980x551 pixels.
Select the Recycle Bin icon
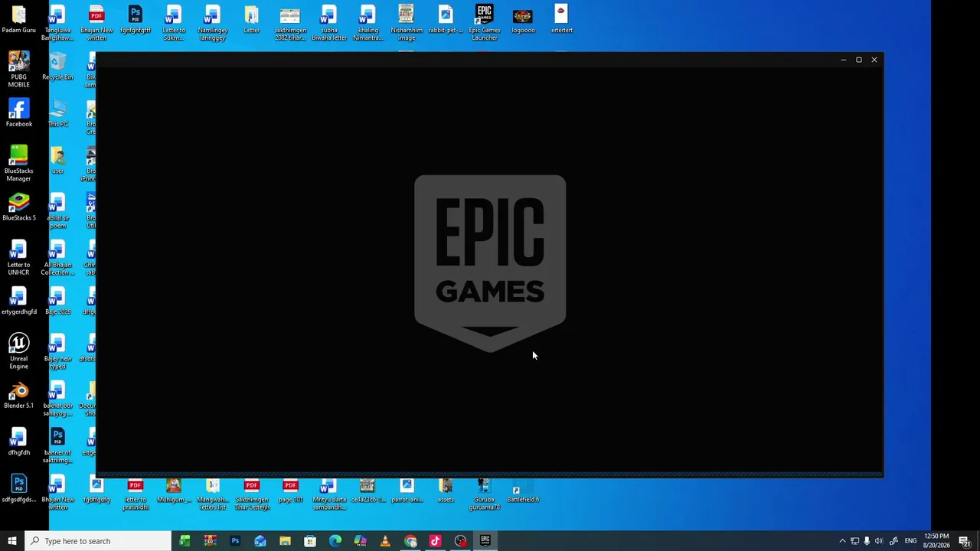click(57, 67)
